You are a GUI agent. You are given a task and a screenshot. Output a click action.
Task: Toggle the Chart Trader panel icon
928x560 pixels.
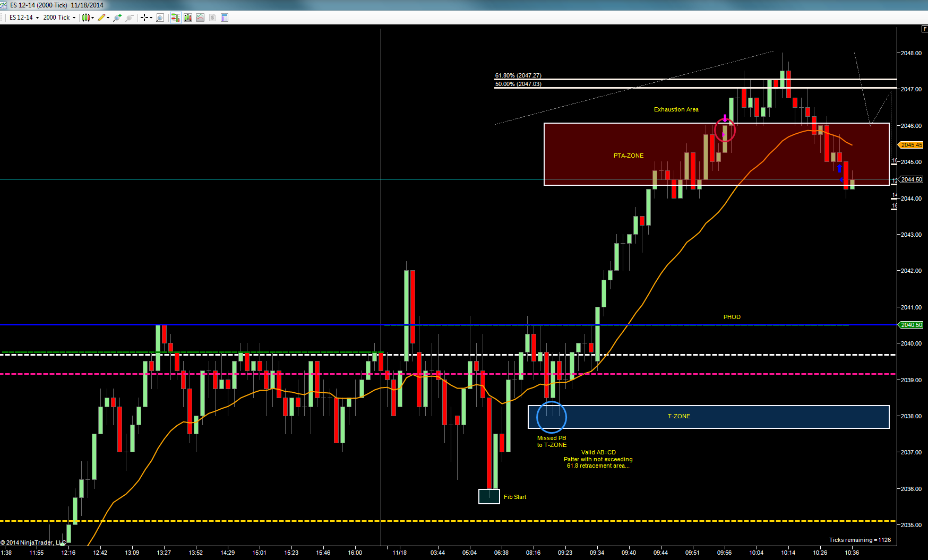tap(175, 18)
